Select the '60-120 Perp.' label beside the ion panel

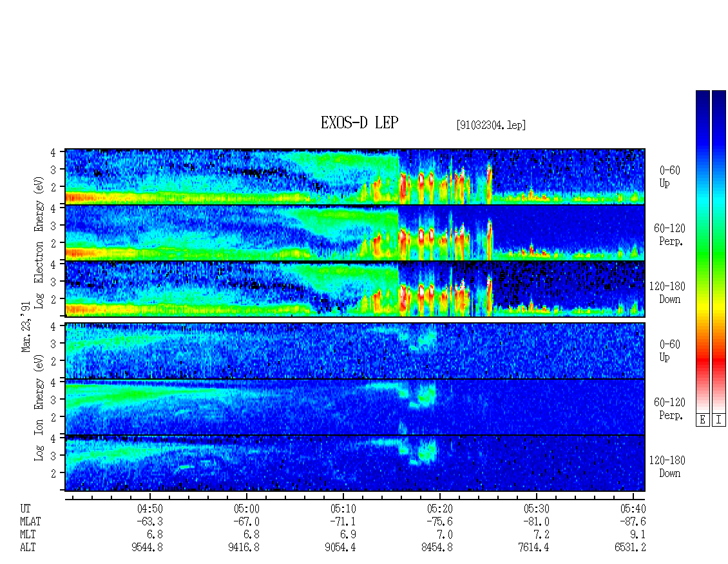[x=669, y=409]
